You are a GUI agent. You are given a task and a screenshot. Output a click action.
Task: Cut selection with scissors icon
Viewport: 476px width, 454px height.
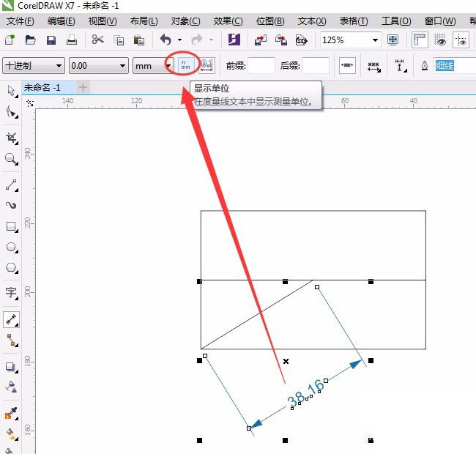97,40
